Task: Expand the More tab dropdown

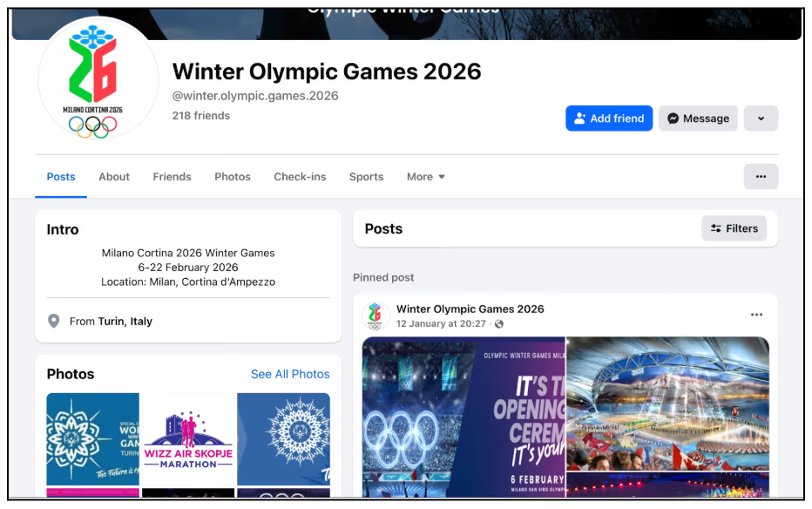Action: (x=425, y=177)
